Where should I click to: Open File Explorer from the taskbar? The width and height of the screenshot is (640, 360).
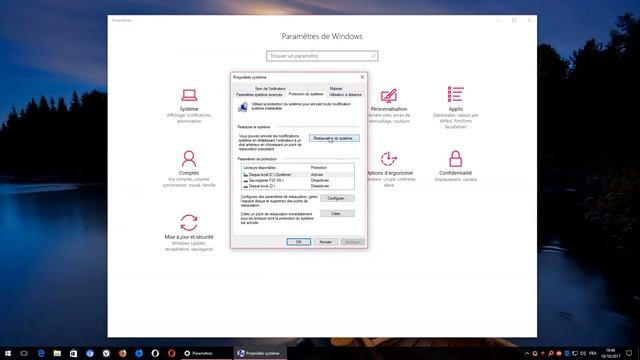(57, 353)
